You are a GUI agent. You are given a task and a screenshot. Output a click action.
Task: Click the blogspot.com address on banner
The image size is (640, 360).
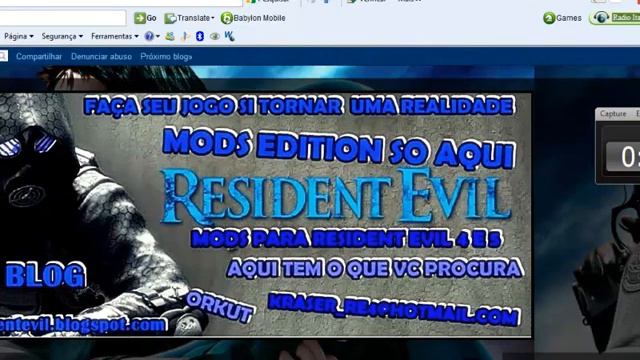(x=83, y=325)
